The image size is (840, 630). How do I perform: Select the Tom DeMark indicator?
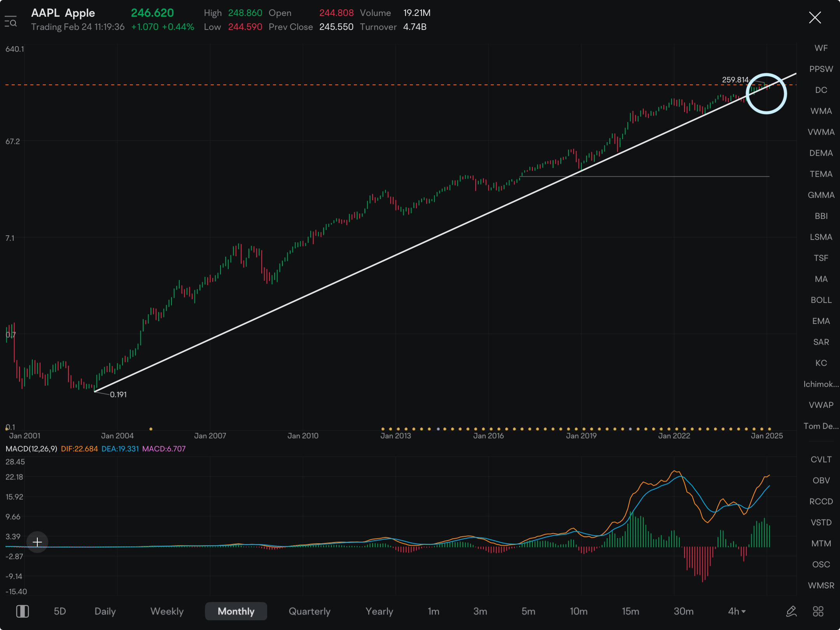click(x=821, y=426)
